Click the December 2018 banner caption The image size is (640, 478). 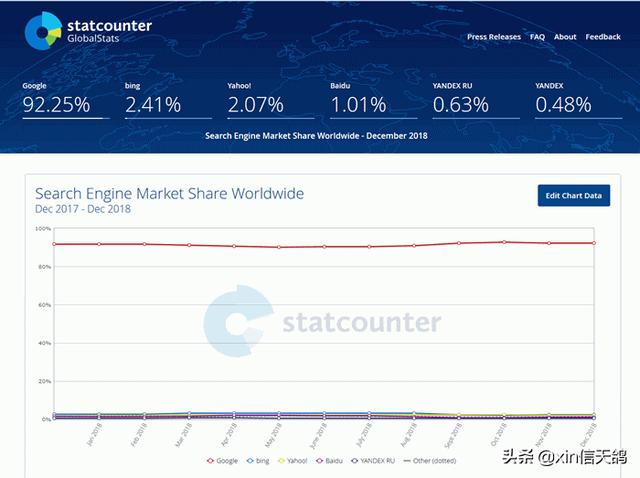(x=316, y=136)
